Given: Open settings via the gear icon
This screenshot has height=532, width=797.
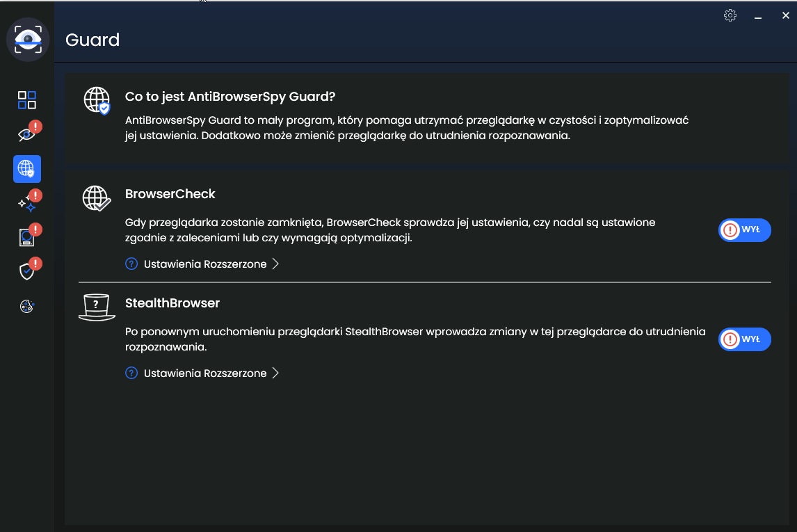Looking at the screenshot, I should point(730,15).
